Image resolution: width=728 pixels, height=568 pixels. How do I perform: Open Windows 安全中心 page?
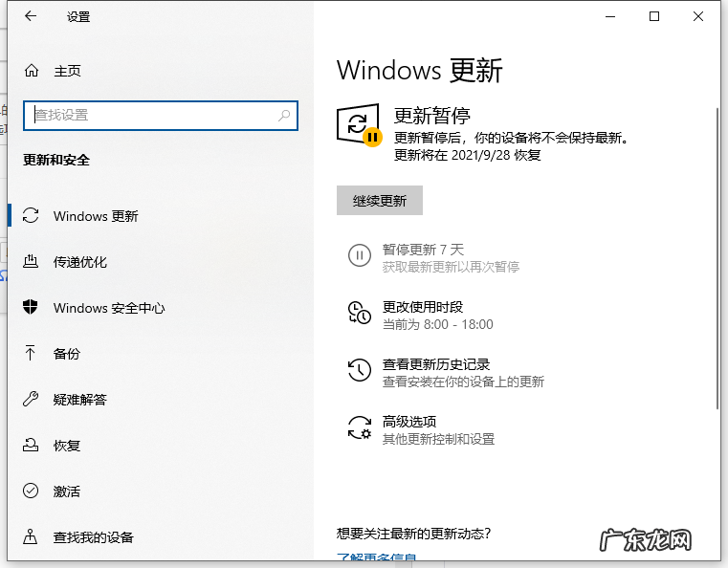pyautogui.click(x=109, y=308)
